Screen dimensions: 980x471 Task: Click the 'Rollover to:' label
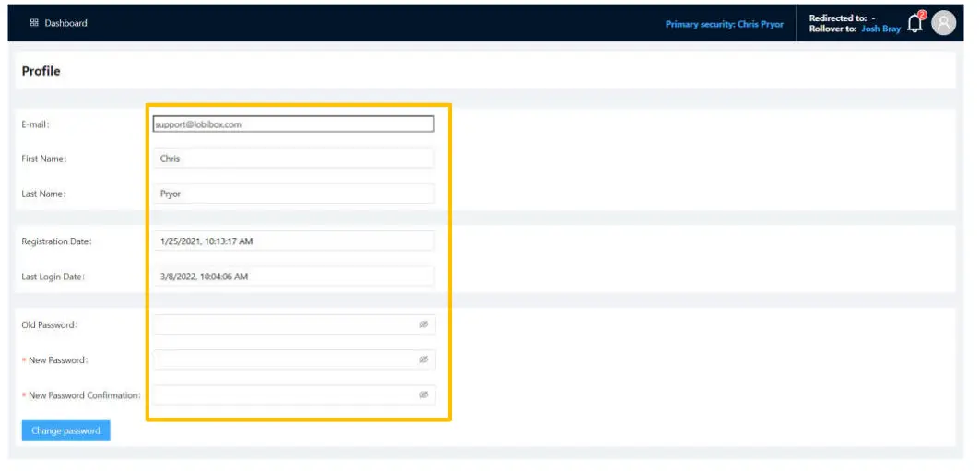click(832, 29)
